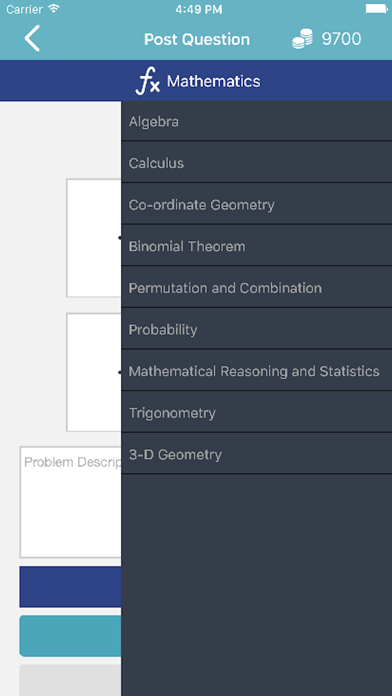Tap the Wi-Fi status icon
This screenshot has width=392, height=696.
(54, 8)
